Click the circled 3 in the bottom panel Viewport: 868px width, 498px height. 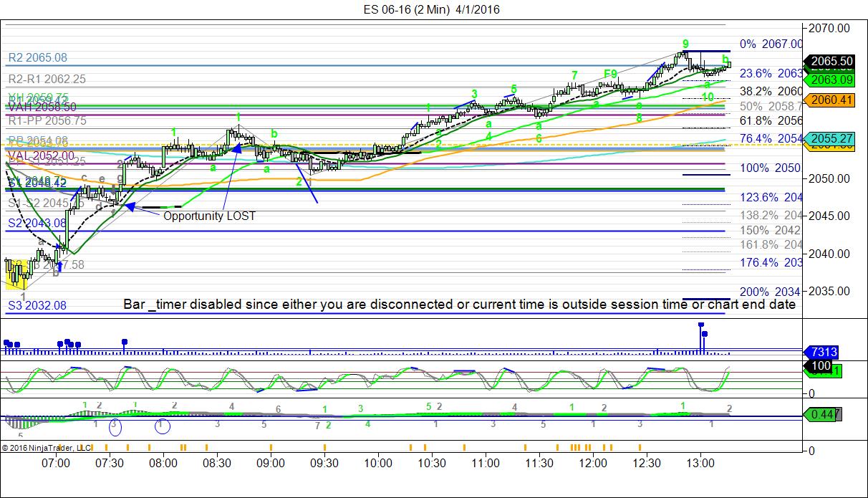114,426
